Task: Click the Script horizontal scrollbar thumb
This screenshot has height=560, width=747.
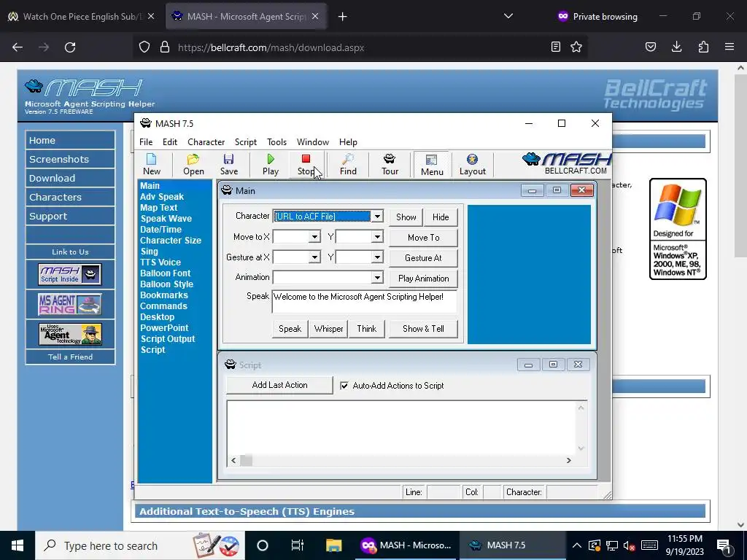Action: [247, 460]
